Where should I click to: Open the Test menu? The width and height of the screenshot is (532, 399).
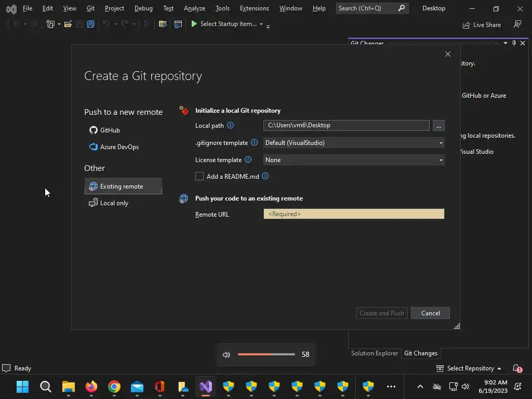point(168,8)
